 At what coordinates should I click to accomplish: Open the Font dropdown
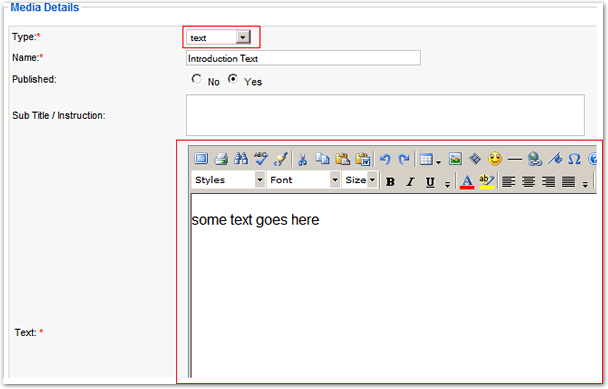pos(304,180)
